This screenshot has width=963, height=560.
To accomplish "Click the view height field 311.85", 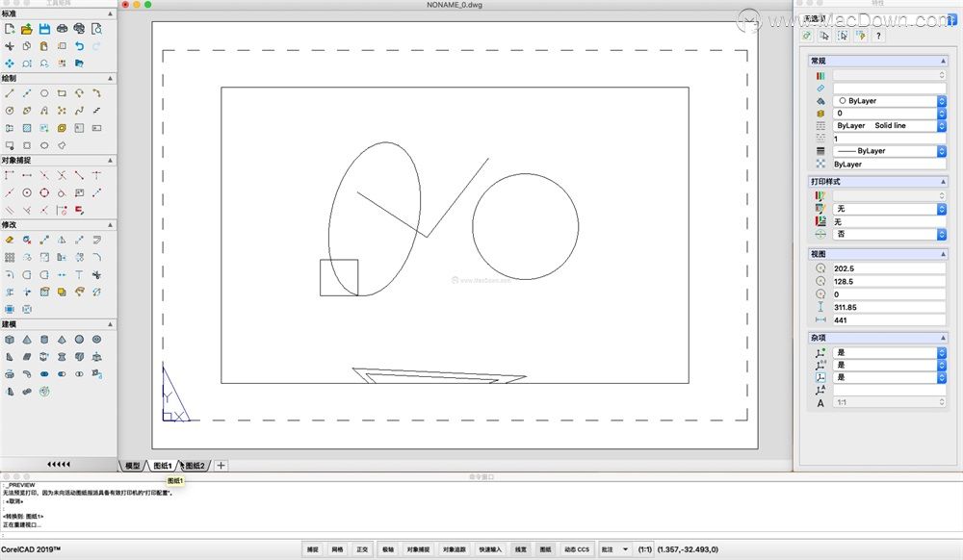I will coord(889,307).
